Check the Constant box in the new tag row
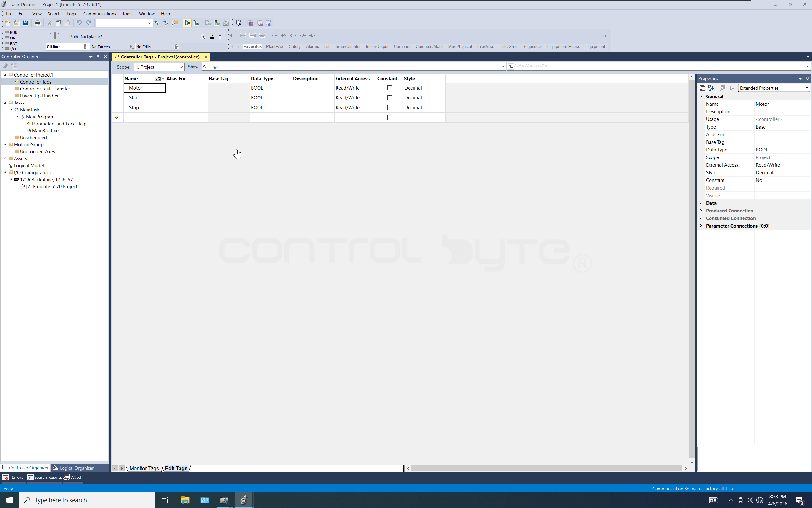This screenshot has height=508, width=812. tap(390, 117)
